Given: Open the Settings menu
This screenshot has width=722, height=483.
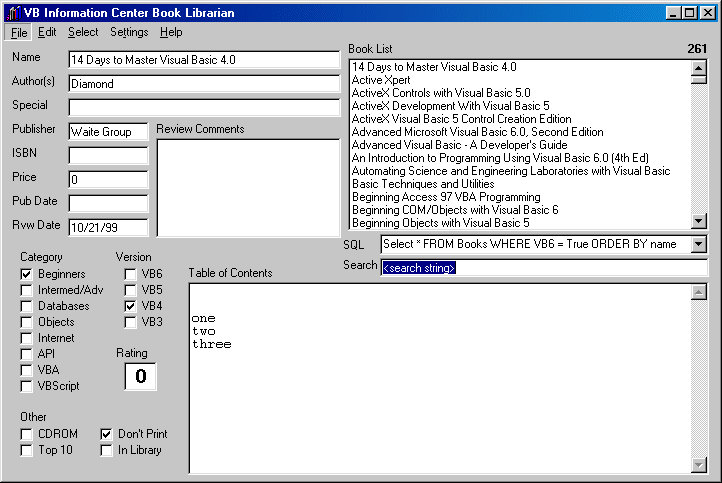Looking at the screenshot, I should point(129,32).
